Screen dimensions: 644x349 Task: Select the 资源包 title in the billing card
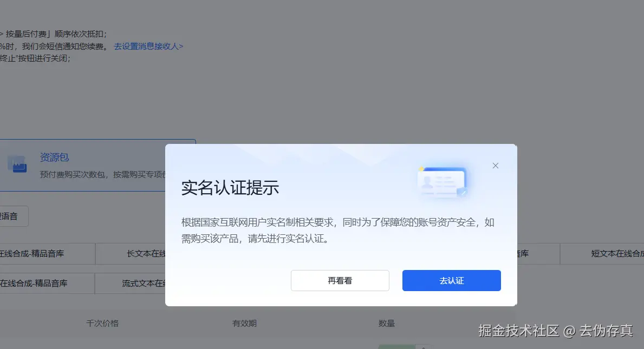(54, 157)
